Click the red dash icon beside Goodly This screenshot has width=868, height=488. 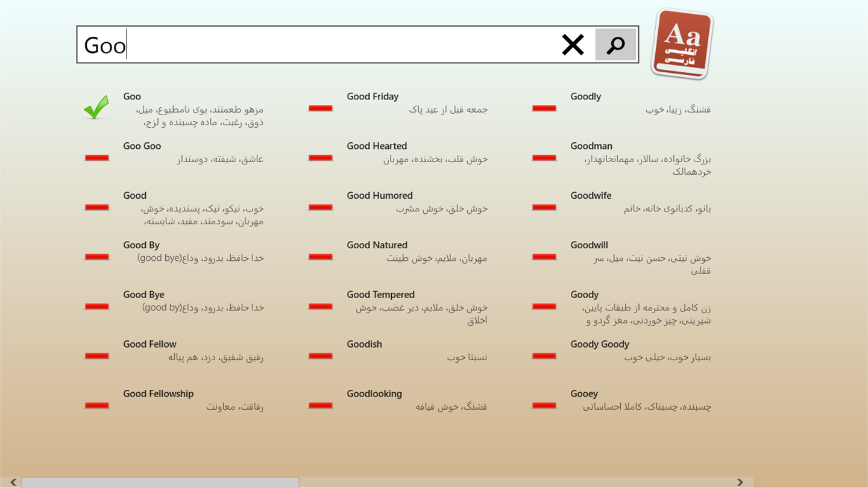(x=544, y=108)
